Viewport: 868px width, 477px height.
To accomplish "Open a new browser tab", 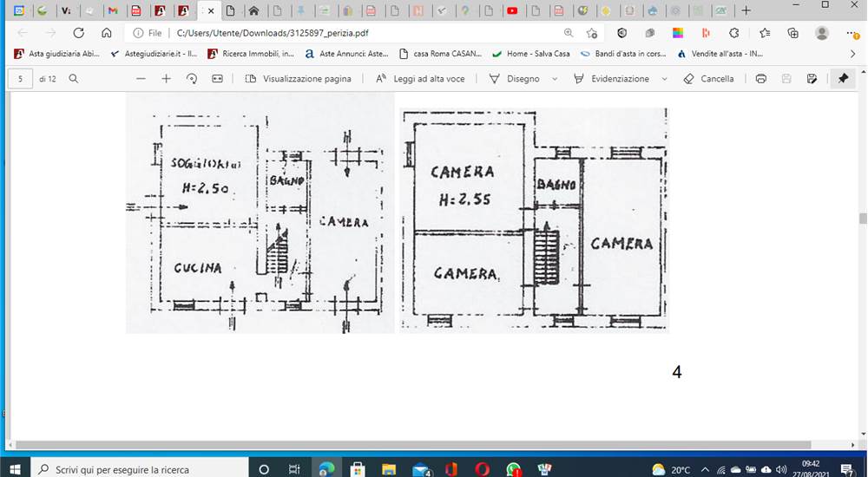I will pyautogui.click(x=746, y=10).
